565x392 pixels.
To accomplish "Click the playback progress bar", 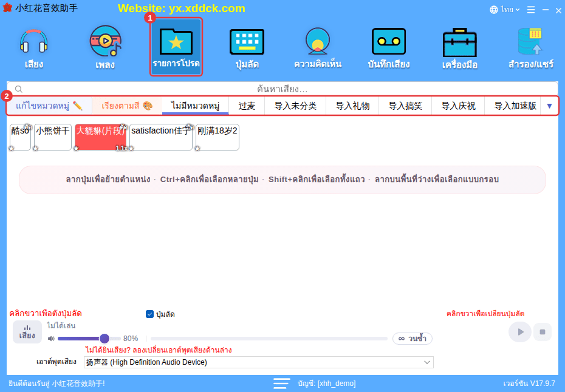I will (x=269, y=339).
